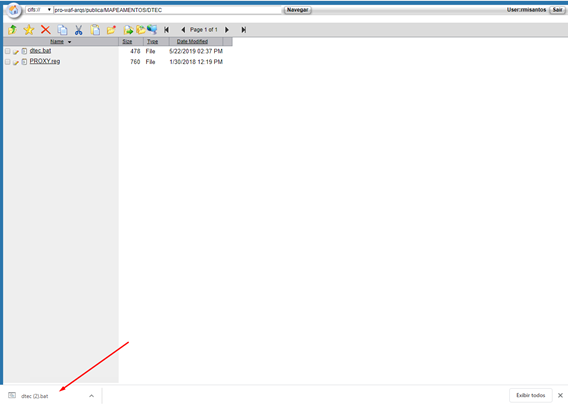
Task: Click the up-folder green arrow icon
Action: (12, 30)
